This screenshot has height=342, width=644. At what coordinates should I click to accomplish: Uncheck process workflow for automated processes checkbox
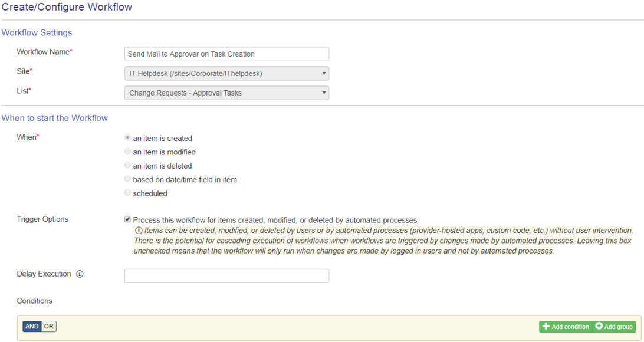pyautogui.click(x=128, y=219)
